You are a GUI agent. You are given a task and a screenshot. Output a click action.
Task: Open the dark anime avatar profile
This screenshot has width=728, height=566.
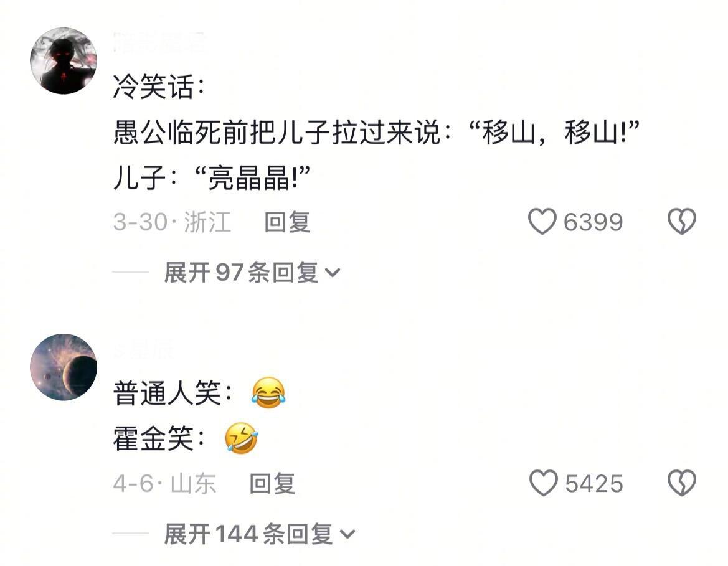(x=64, y=61)
